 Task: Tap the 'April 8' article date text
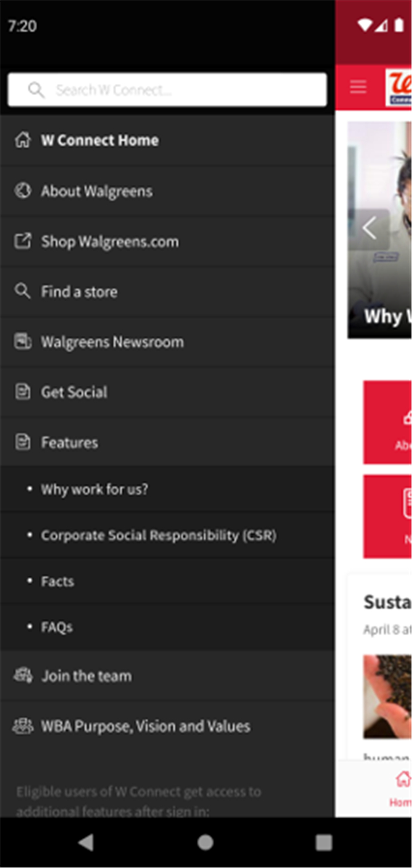click(x=387, y=630)
